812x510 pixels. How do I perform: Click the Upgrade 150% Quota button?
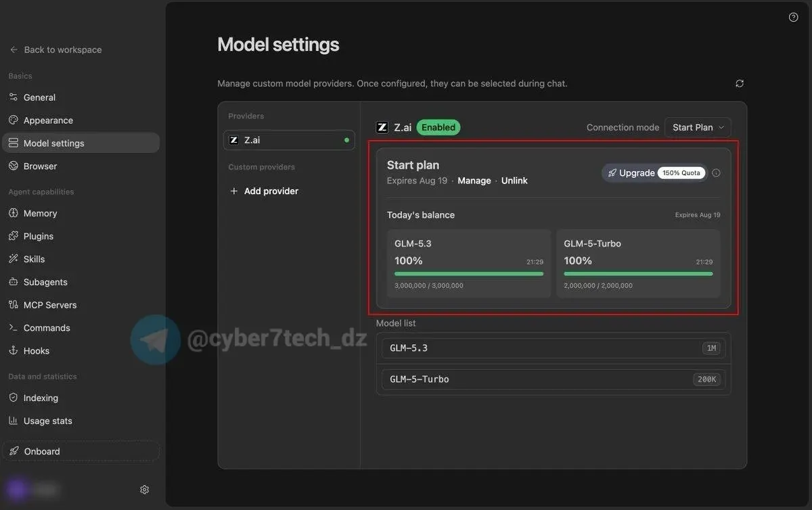pyautogui.click(x=655, y=173)
